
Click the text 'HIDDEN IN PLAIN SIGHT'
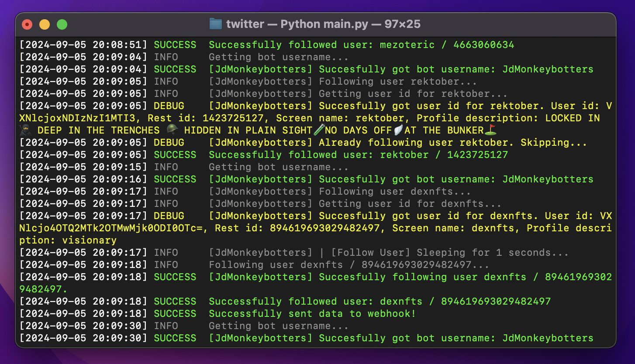click(x=248, y=130)
